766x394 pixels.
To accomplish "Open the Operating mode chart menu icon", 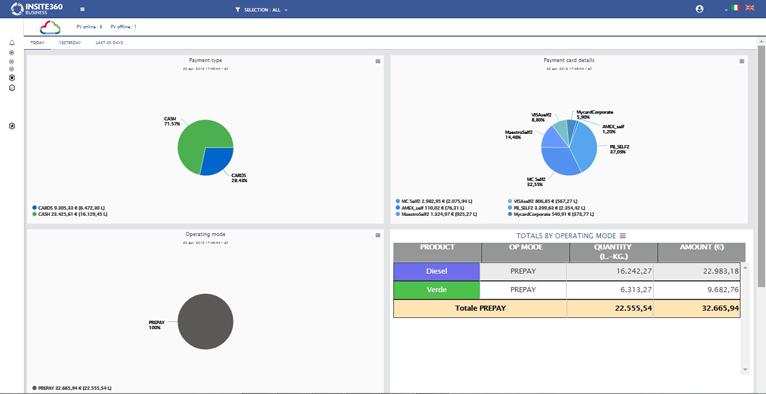I will tap(378, 235).
